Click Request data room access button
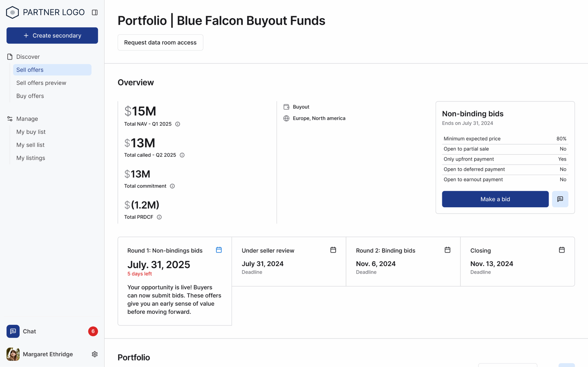Image resolution: width=588 pixels, height=367 pixels. (160, 42)
